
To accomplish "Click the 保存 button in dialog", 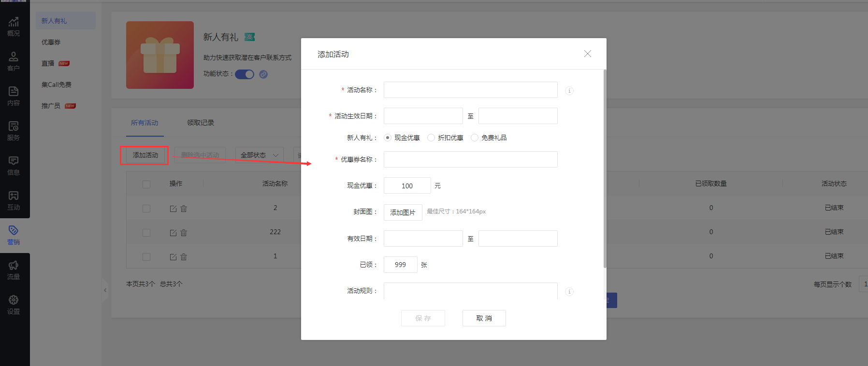I will [x=423, y=318].
